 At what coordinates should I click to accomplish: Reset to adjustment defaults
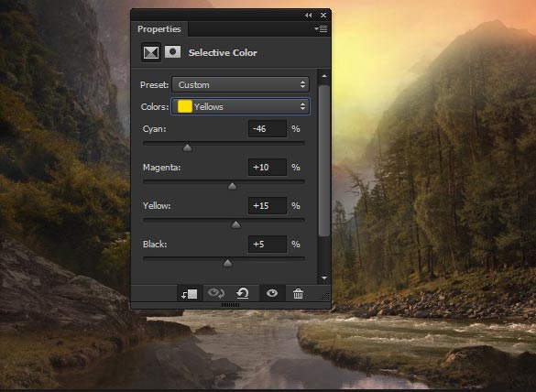tap(243, 293)
